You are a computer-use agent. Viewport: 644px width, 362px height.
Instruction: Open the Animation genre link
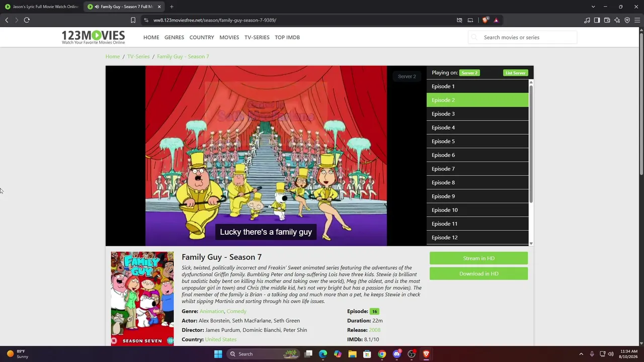tap(212, 311)
